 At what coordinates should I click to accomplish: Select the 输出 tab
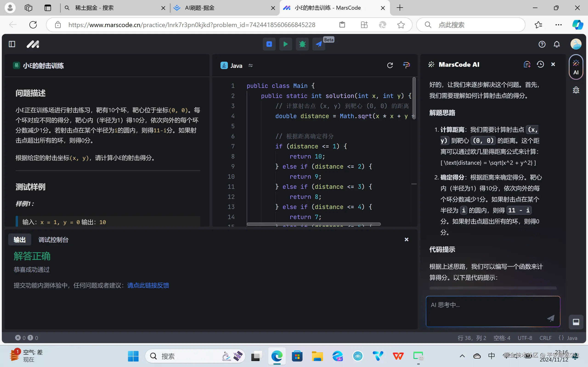pos(20,240)
